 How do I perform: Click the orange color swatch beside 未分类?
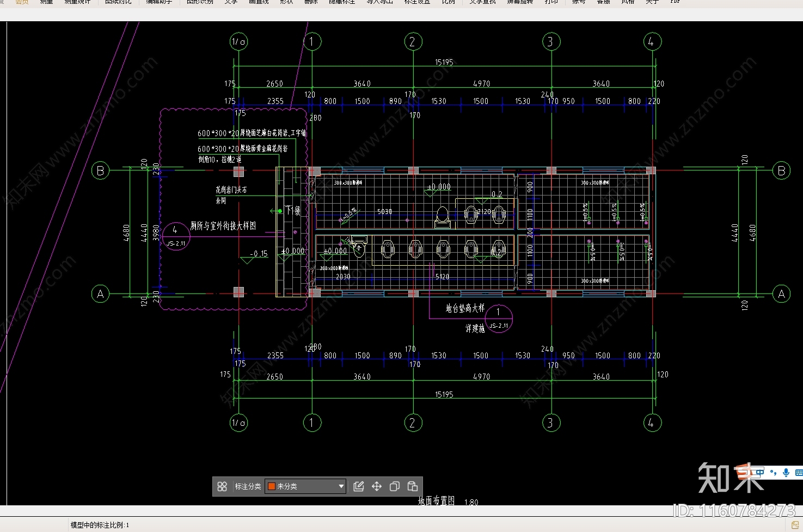[272, 486]
